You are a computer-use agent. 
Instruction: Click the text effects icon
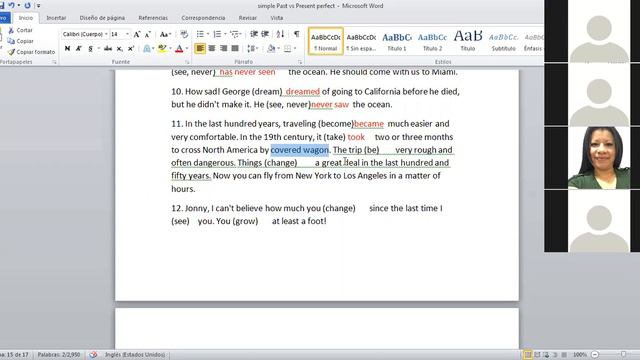(147, 49)
